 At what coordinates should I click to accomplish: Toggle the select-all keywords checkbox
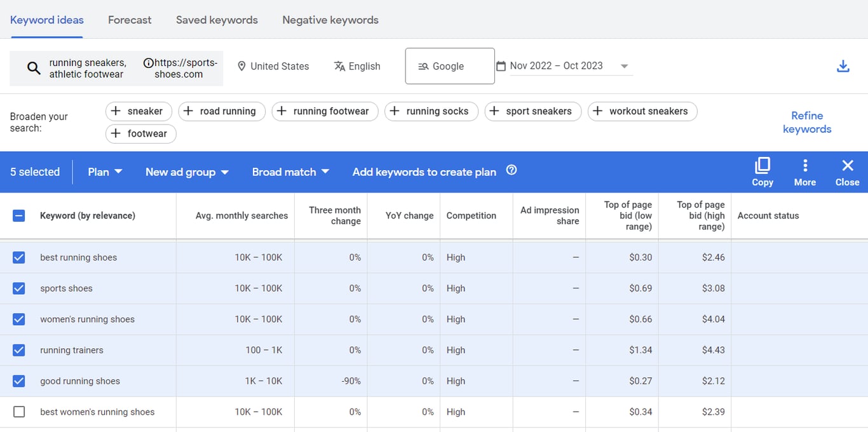[x=18, y=215]
